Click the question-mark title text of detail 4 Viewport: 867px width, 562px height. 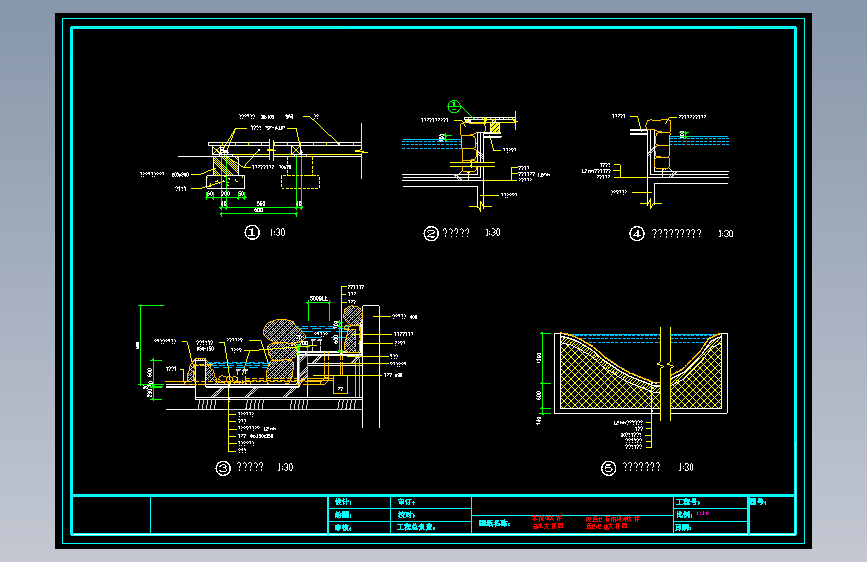(x=676, y=233)
